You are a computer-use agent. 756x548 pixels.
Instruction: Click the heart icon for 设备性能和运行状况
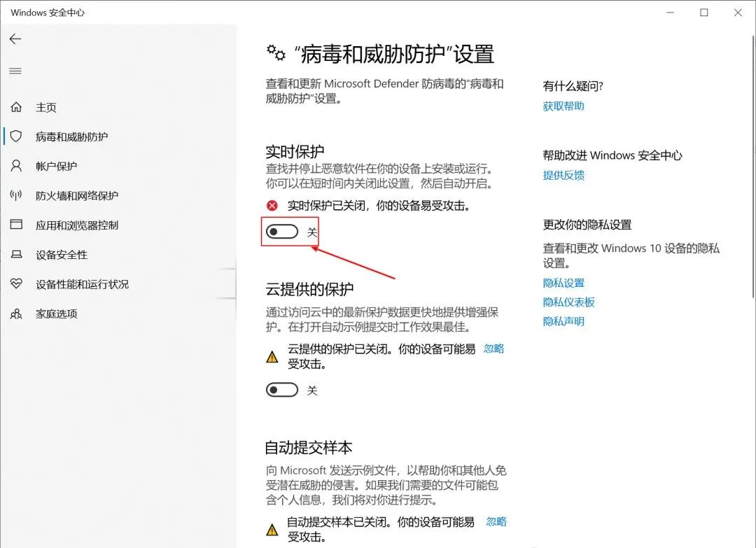[x=16, y=284]
